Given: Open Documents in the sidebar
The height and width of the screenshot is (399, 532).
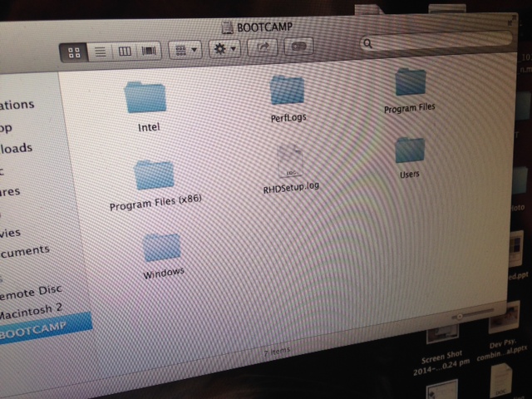Looking at the screenshot, I should [25, 252].
